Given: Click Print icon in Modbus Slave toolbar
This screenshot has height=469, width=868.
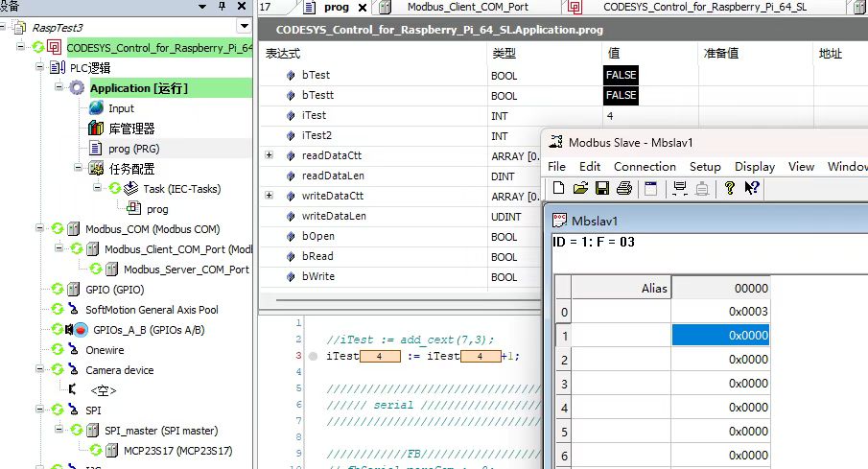Looking at the screenshot, I should pyautogui.click(x=623, y=188).
